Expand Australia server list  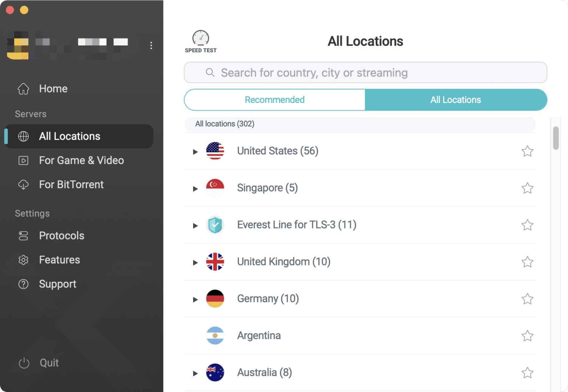(195, 373)
